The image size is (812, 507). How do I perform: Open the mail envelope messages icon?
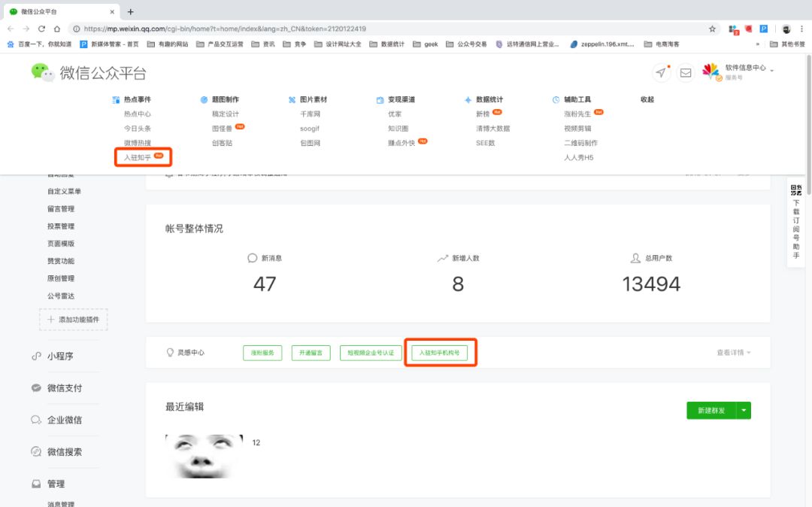tap(686, 73)
